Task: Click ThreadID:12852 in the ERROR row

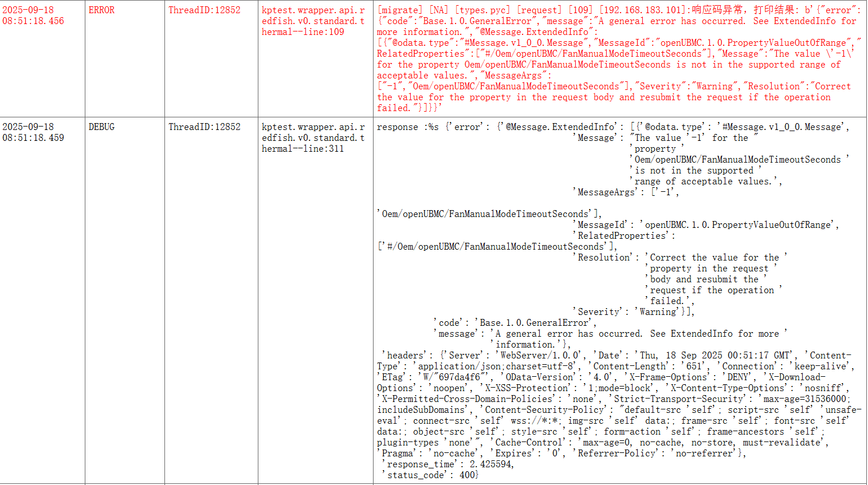Action: [204, 10]
